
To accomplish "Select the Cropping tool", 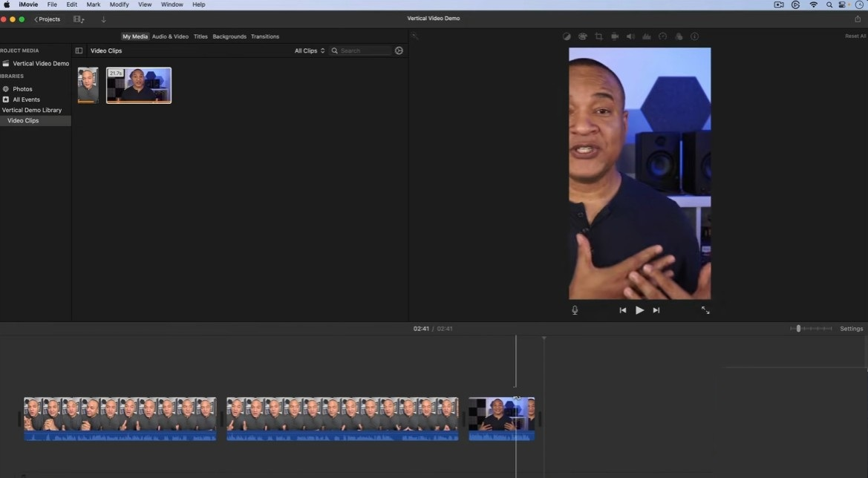I will [598, 36].
